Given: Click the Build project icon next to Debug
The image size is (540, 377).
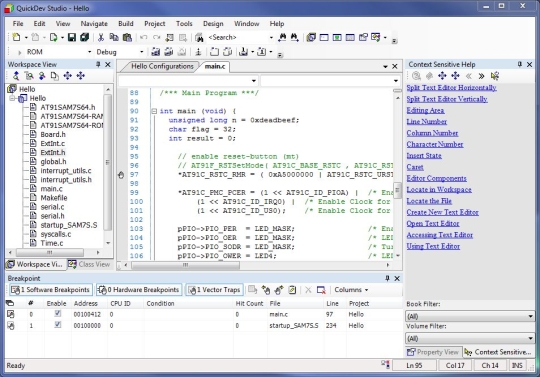Looking at the screenshot, I should tap(155, 52).
